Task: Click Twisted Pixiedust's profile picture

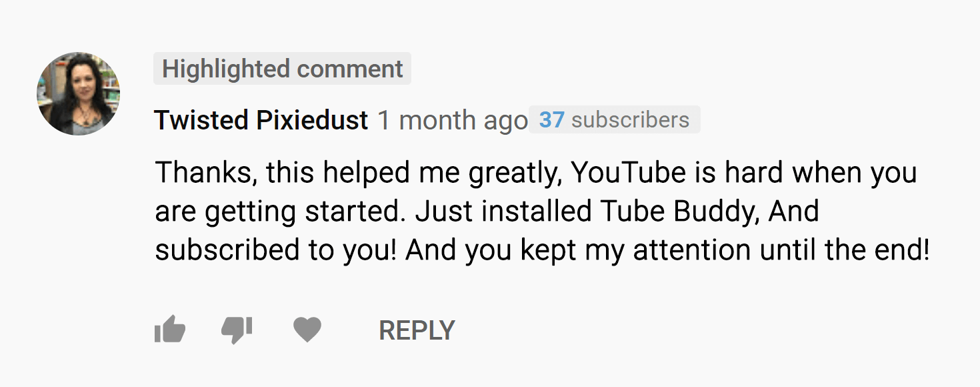Action: [x=78, y=93]
